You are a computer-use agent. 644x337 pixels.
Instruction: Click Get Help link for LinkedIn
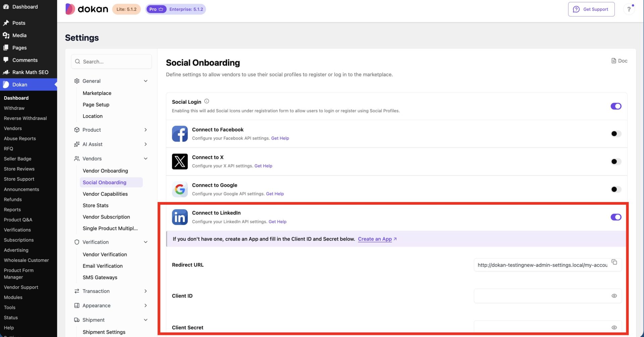click(277, 222)
